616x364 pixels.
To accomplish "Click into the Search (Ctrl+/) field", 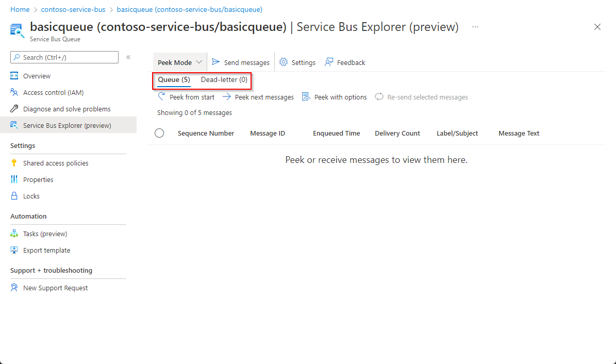I will pyautogui.click(x=64, y=57).
